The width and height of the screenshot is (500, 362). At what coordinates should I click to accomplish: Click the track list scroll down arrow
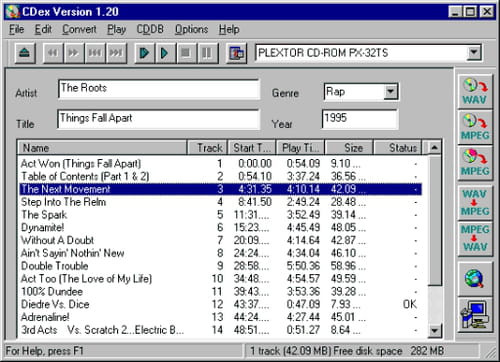click(x=434, y=330)
